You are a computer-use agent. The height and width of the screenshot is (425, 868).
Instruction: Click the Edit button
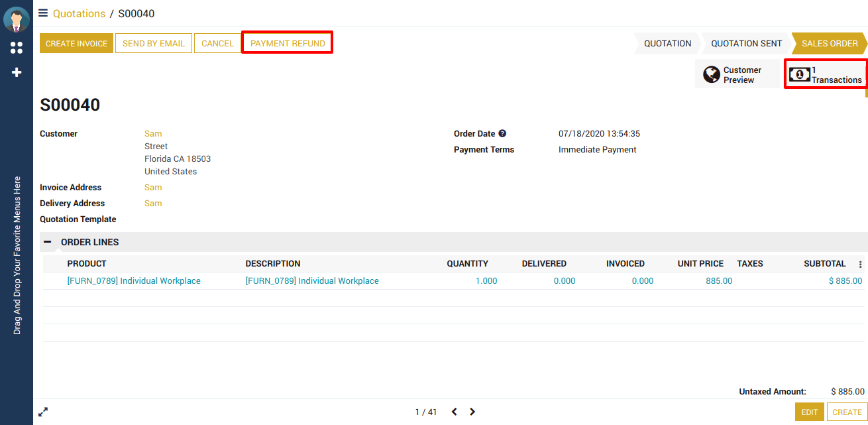809,412
